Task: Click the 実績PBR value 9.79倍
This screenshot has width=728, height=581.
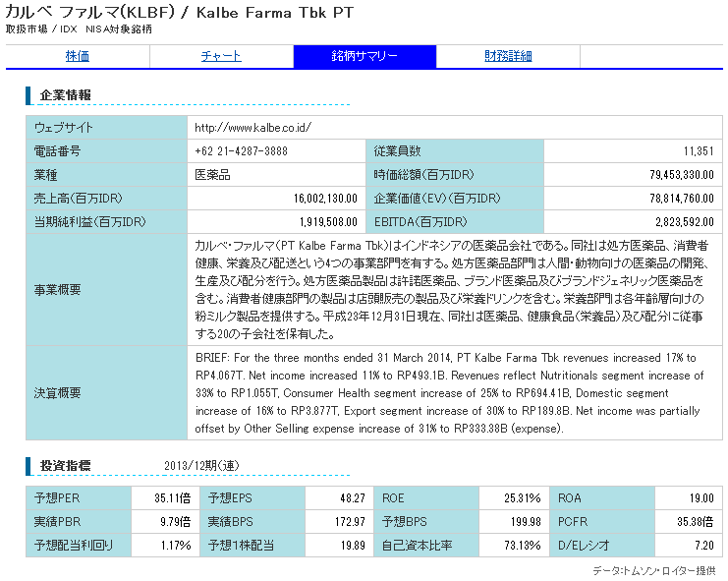Action: pos(175,522)
